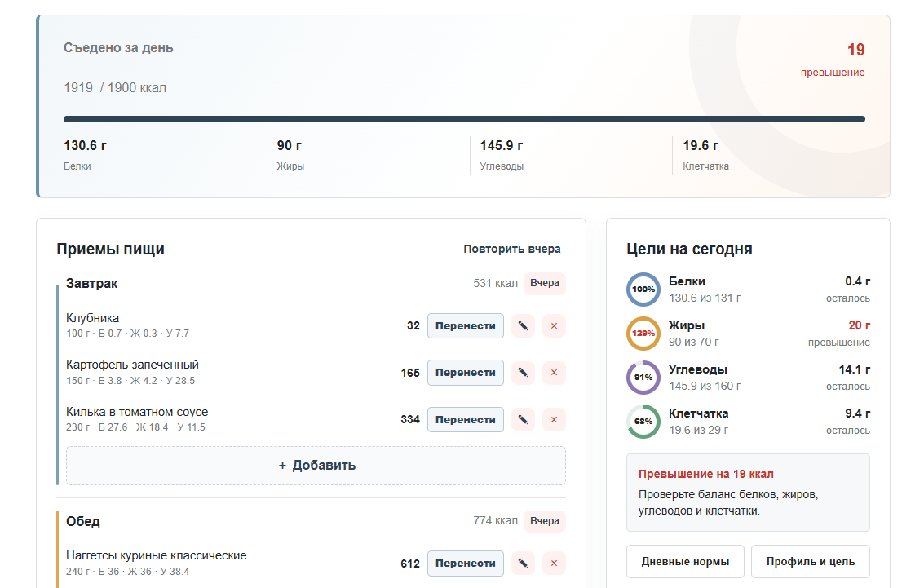Click Перенести for Наггетсы куриные
924x588 pixels.
466,564
